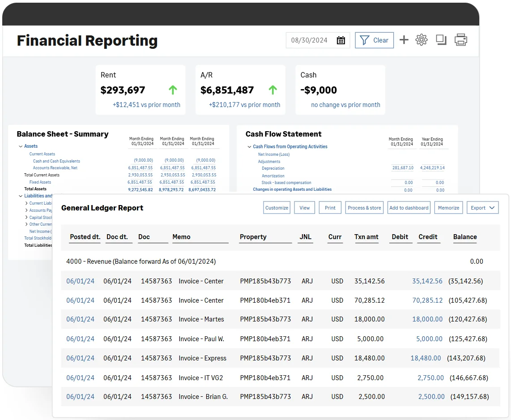Select the print icon in the header
This screenshot has height=420, width=511.
coord(461,40)
